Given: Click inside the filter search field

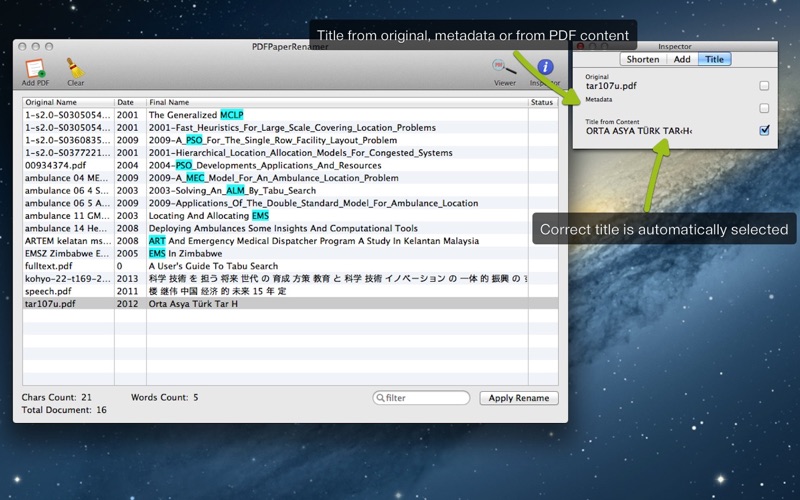Looking at the screenshot, I should (421, 398).
